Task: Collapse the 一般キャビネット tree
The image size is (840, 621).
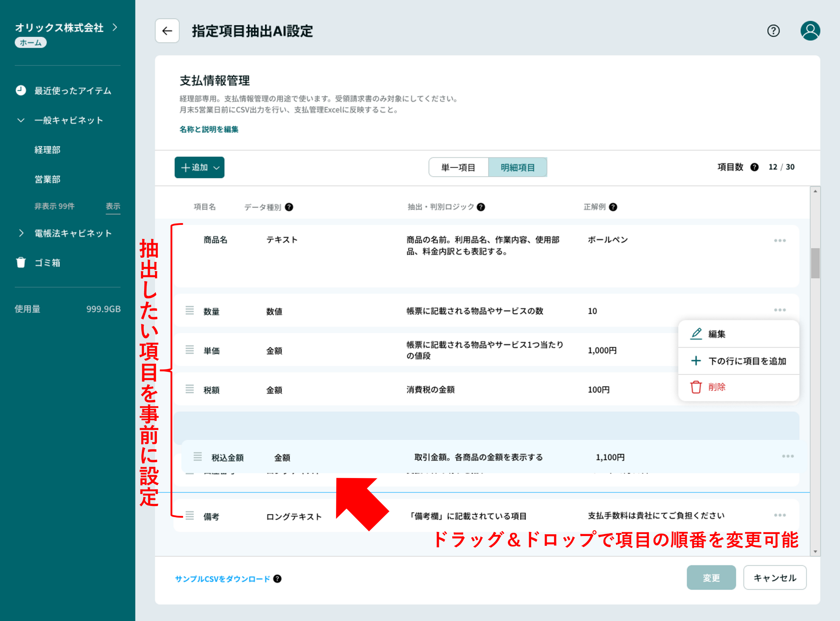Action: tap(21, 120)
